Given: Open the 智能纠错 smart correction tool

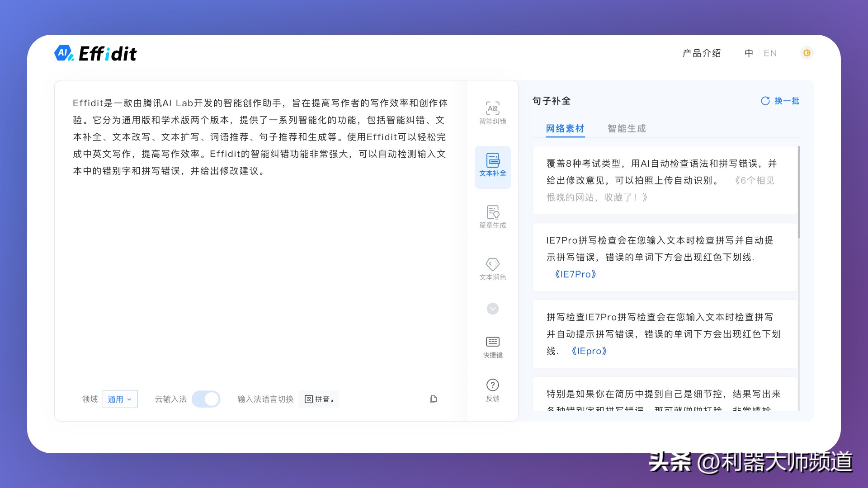Looking at the screenshot, I should click(x=492, y=113).
